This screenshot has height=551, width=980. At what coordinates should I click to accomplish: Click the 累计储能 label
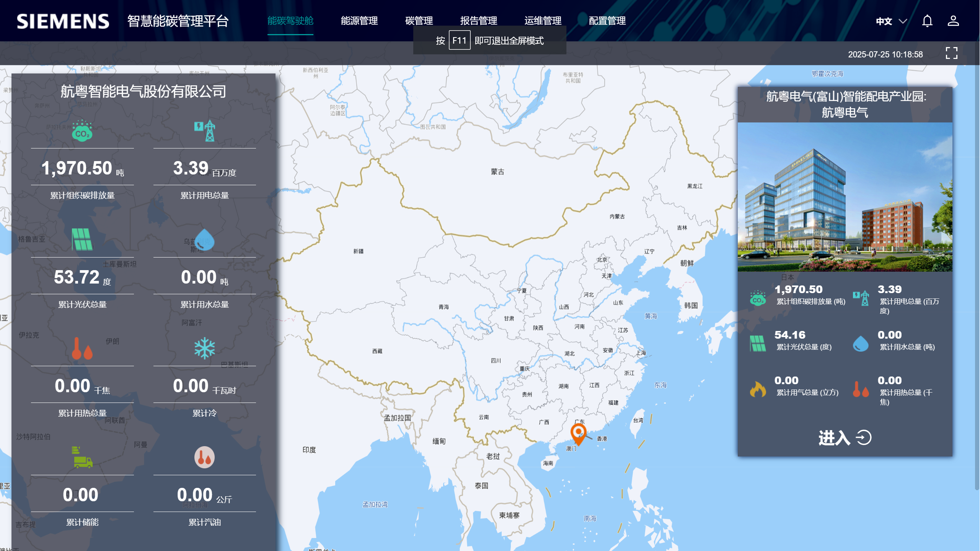coord(82,522)
